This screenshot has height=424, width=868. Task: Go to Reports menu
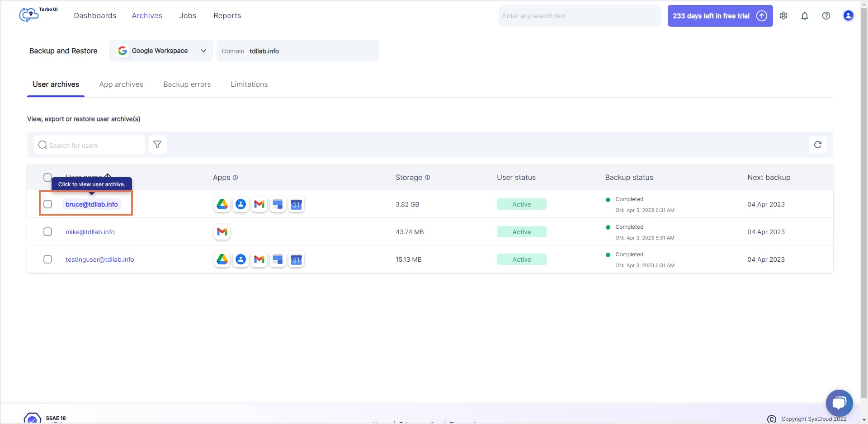coord(227,16)
